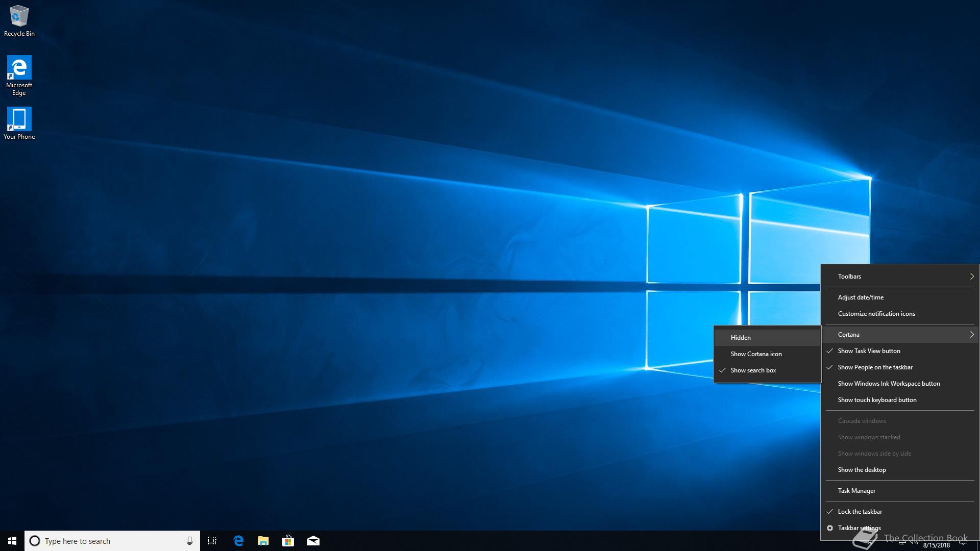Click the Toolbars menu label
This screenshot has height=551, width=980.
(x=849, y=277)
